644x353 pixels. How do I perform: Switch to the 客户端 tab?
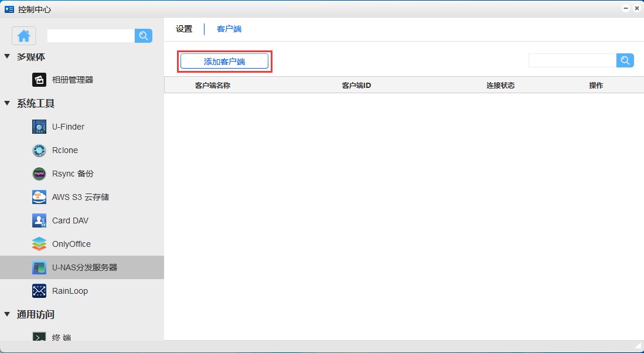[x=229, y=29]
